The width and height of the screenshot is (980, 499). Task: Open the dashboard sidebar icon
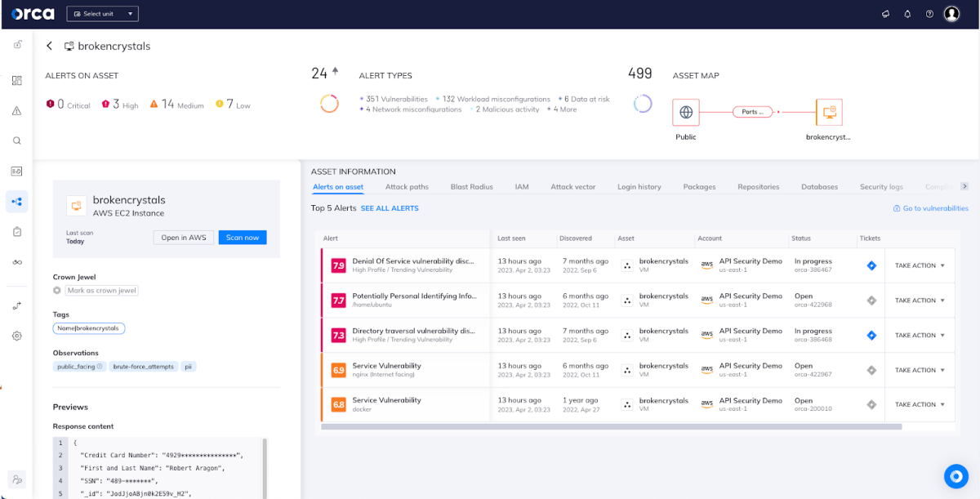pyautogui.click(x=17, y=80)
